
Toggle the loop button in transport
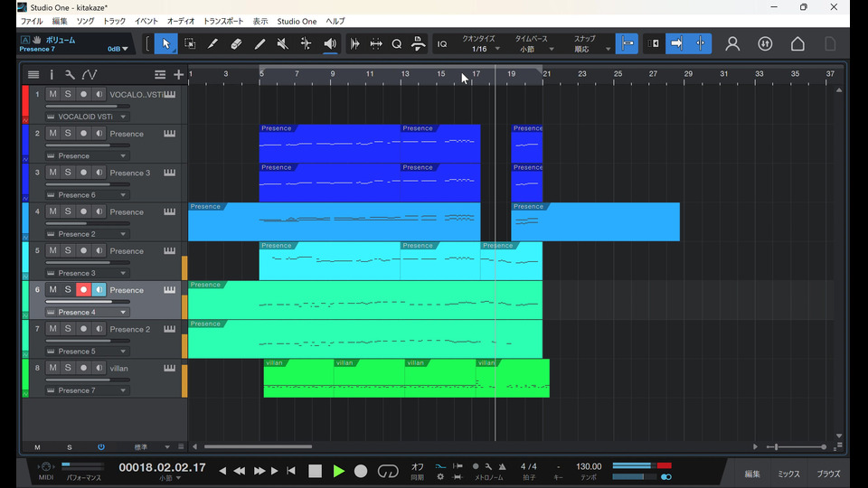tap(388, 471)
